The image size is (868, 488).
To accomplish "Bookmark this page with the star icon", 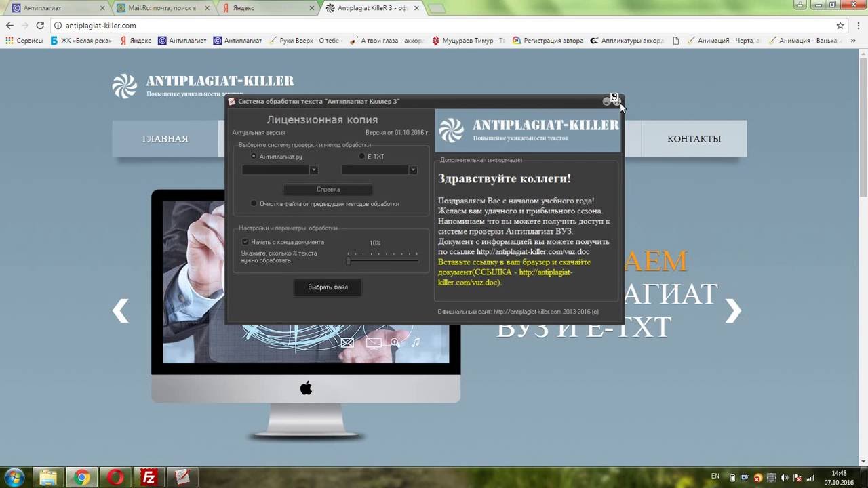I will tap(840, 25).
